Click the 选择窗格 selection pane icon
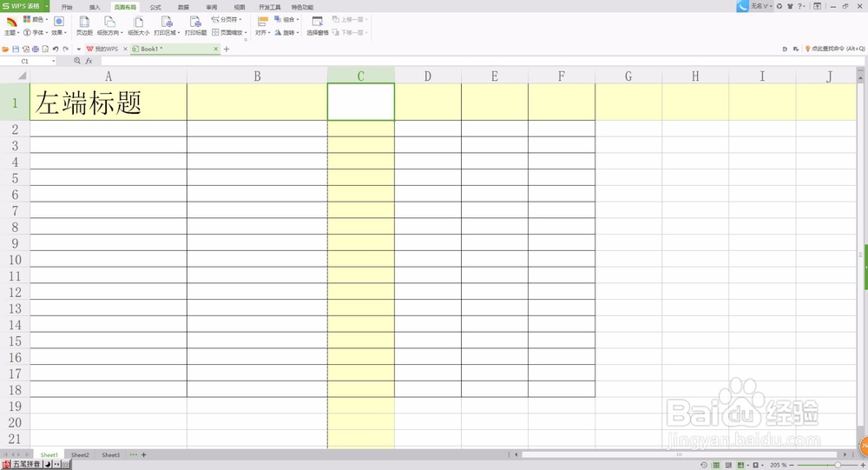Viewport: 868px width, 470px height. (317, 23)
